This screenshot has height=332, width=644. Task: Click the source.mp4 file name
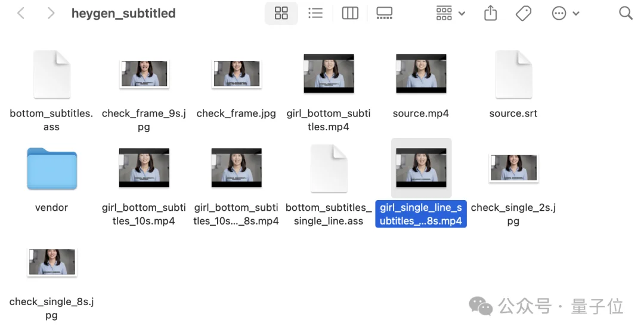pos(421,113)
